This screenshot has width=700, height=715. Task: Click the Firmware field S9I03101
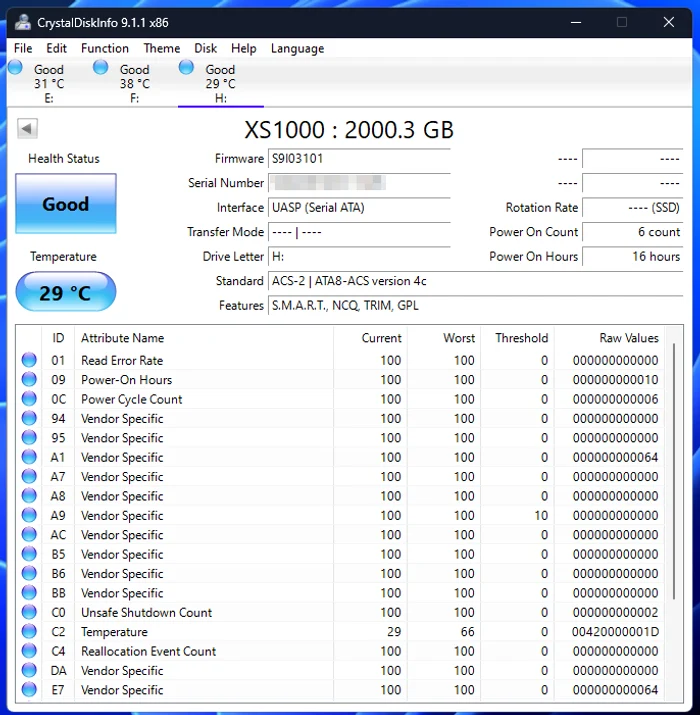pos(359,159)
